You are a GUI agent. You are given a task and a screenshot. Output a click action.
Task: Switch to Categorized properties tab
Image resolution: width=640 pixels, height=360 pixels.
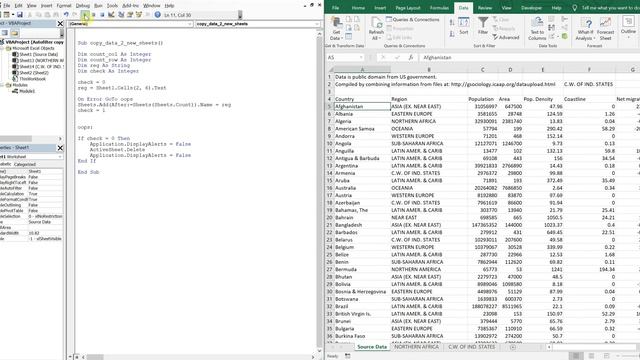tap(25, 164)
